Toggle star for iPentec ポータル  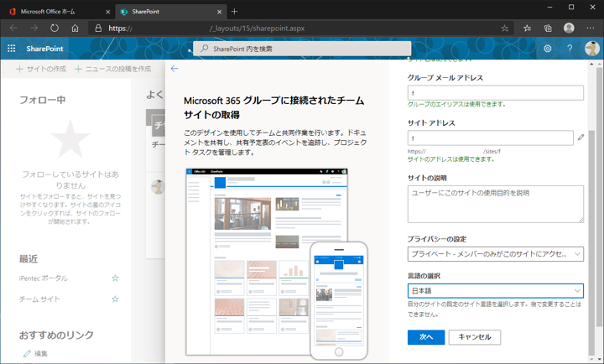coord(115,278)
